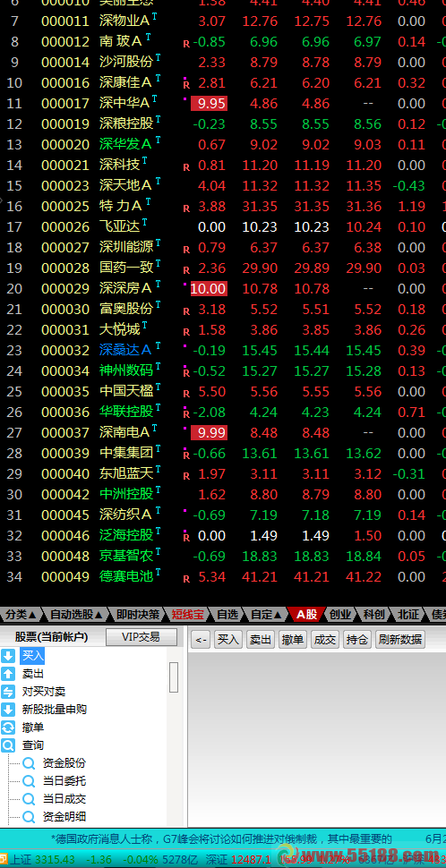446x868 pixels.
Task: Click magnifier icon beside 资金股份
Action: tap(29, 763)
